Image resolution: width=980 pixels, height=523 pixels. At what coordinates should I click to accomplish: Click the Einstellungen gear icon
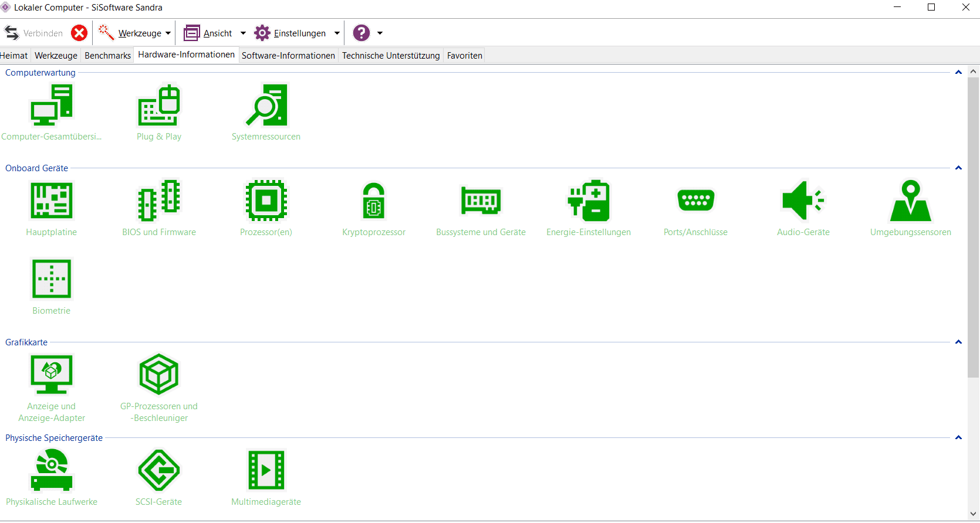(262, 33)
